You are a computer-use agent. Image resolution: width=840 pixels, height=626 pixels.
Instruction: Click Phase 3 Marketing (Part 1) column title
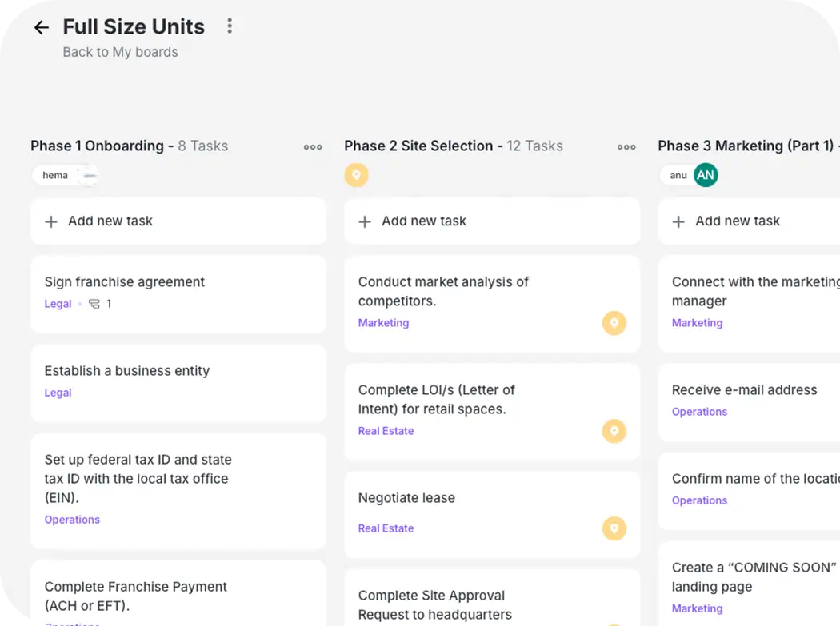pos(746,146)
